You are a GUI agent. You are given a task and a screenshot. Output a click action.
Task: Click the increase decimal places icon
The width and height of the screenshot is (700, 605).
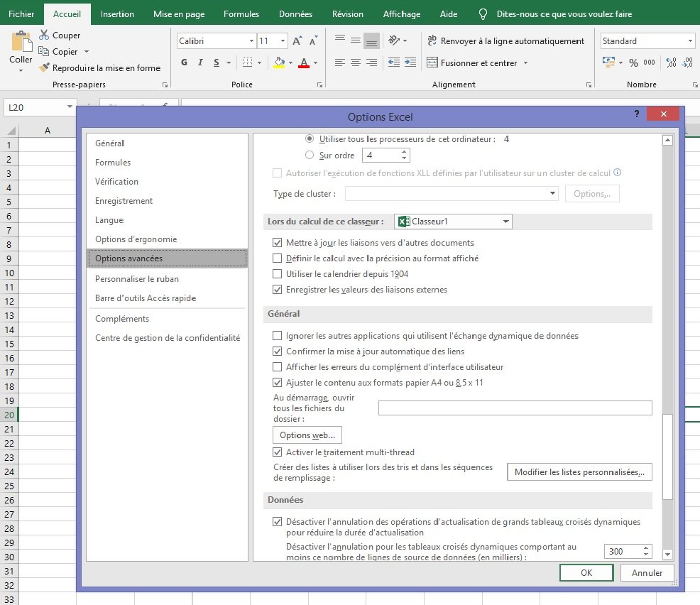671,62
